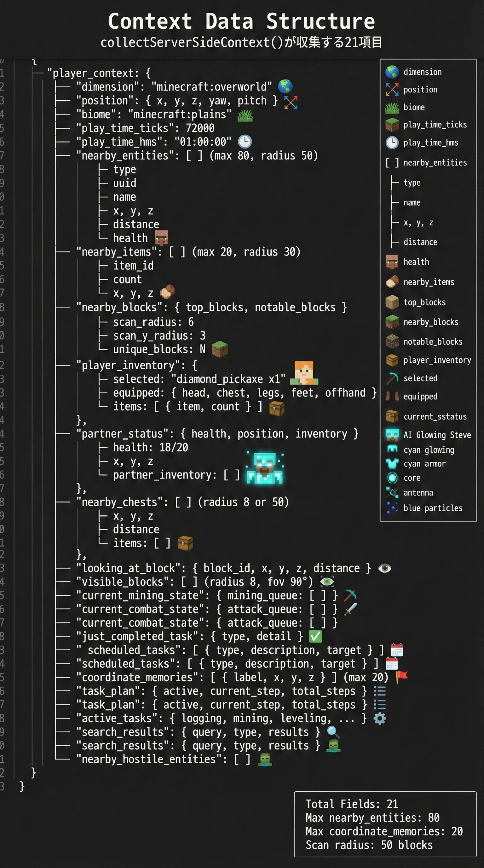
Task: Click zombie icon beside nearby_hostile_entities
Action: tap(265, 759)
